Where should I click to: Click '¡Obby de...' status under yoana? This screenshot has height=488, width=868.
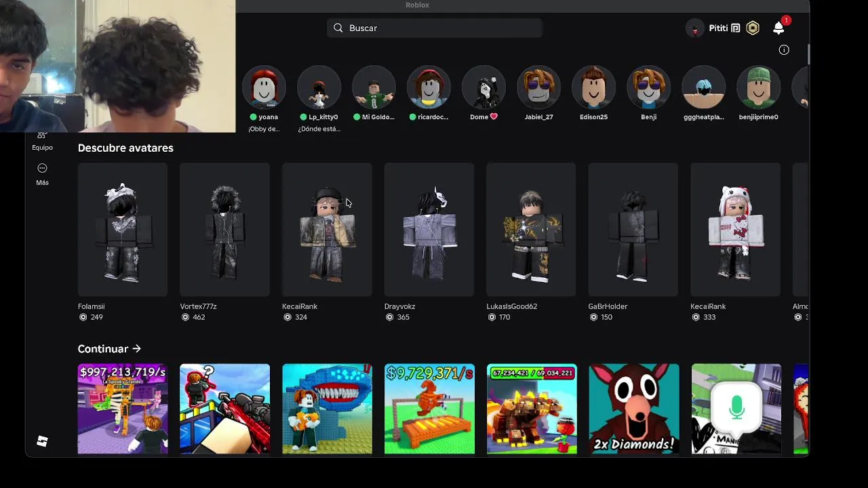[264, 129]
